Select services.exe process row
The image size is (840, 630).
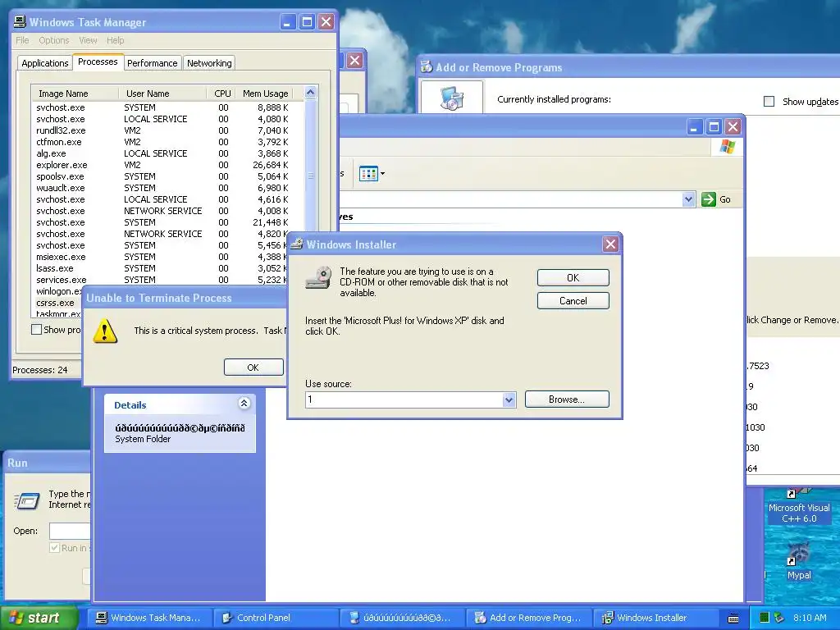click(160, 280)
